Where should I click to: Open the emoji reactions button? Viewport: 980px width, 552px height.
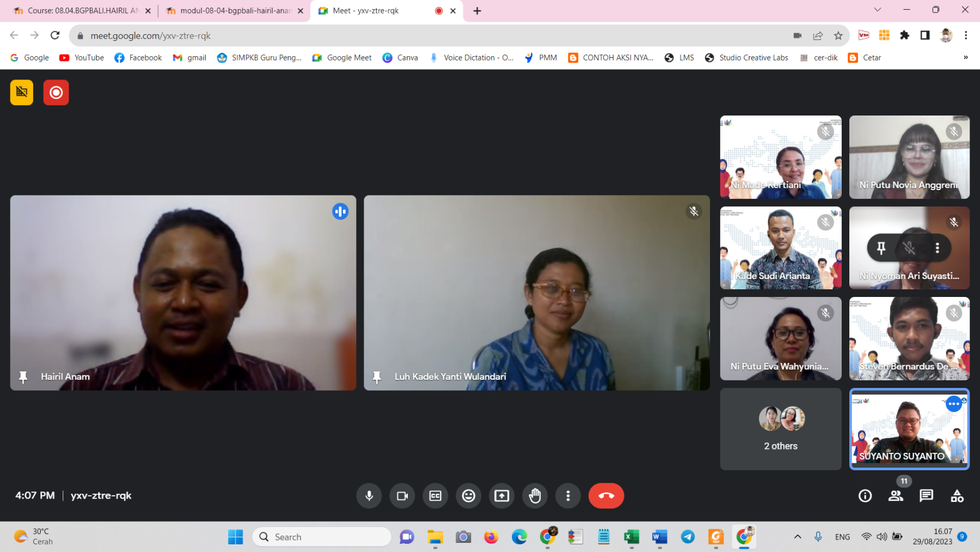(x=468, y=496)
